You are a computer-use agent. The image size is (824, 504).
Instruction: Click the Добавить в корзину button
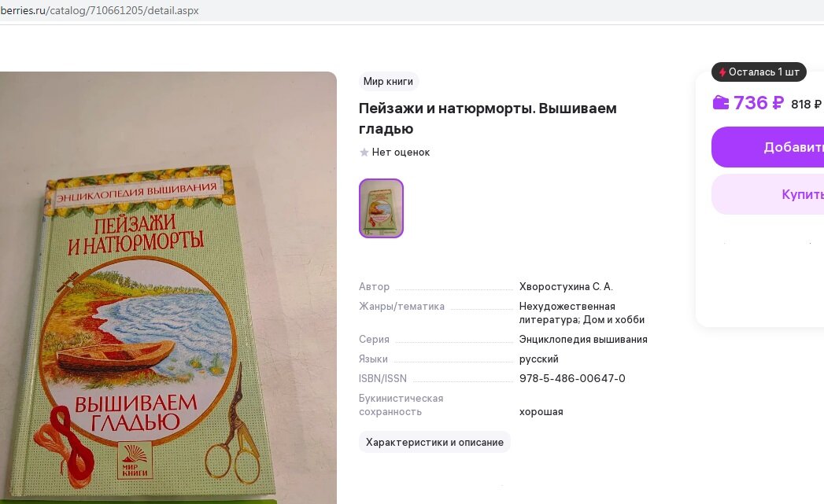[x=768, y=147]
